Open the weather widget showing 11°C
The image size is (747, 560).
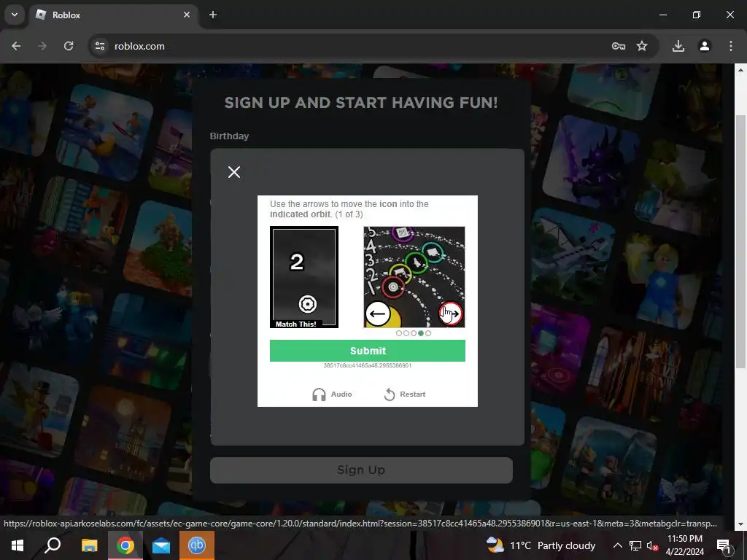[x=541, y=545]
